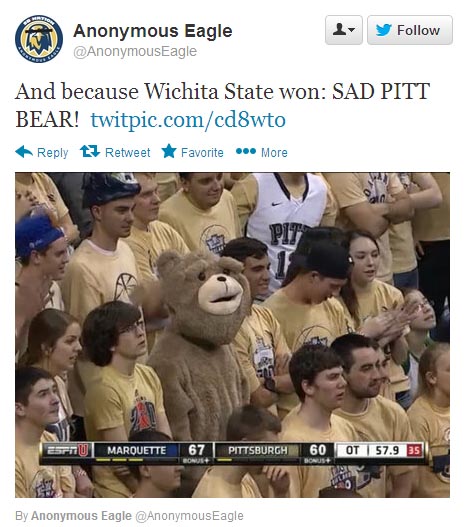This screenshot has width=466, height=527.
Task: Click the ESPNU scoreboard in the photo
Action: pos(232,453)
